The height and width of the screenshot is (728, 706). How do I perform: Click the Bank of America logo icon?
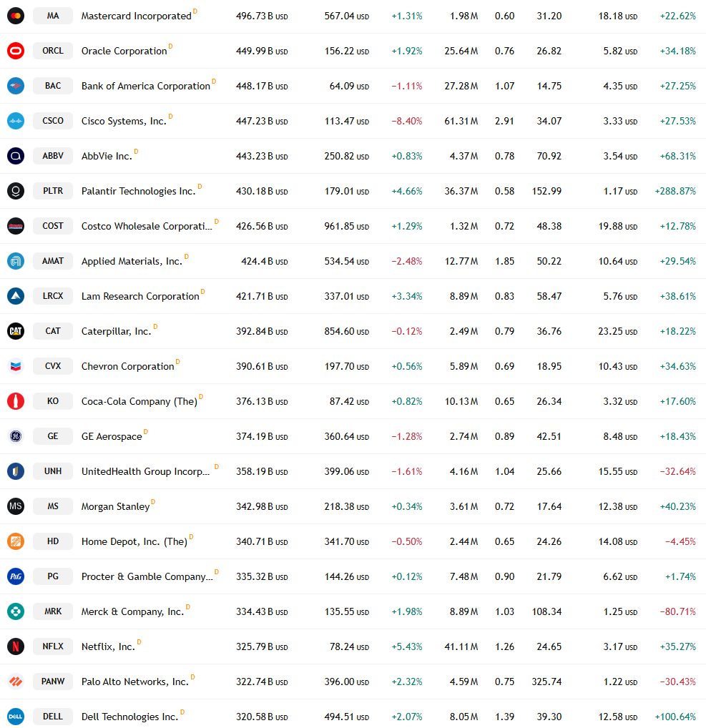point(15,86)
